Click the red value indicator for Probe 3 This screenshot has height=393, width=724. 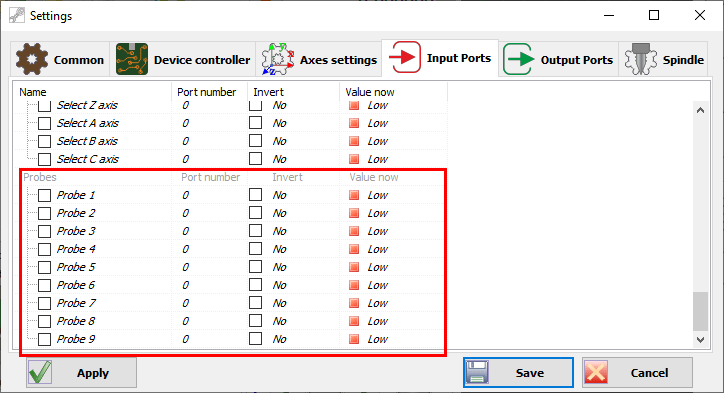(354, 231)
